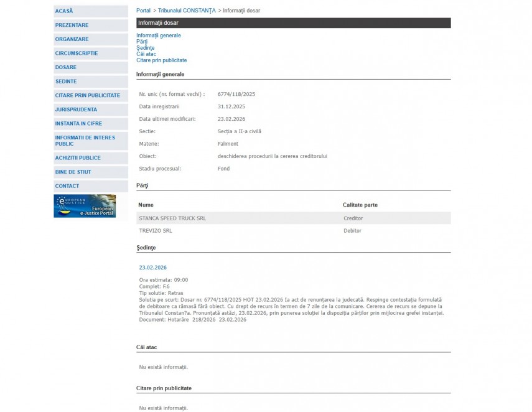Screen dimensions: 532x412
Task: Open the 23.02.2026 hearing date link
Action: [x=153, y=268]
